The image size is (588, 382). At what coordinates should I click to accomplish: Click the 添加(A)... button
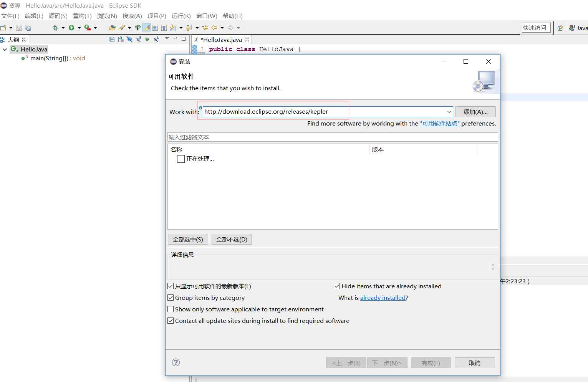tap(475, 112)
